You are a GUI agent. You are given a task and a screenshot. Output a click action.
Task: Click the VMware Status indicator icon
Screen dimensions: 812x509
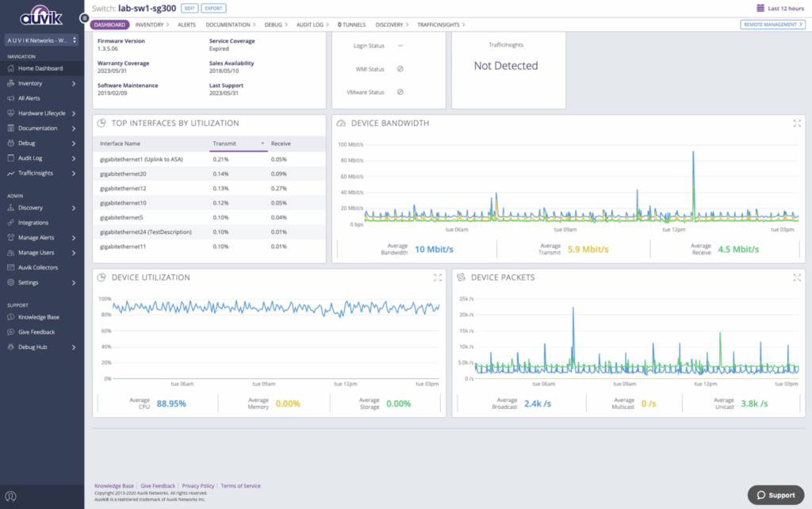coord(400,92)
